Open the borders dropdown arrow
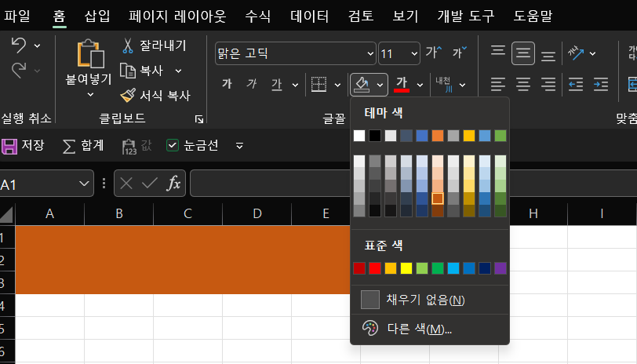Image resolution: width=637 pixels, height=364 pixels. pos(337,85)
